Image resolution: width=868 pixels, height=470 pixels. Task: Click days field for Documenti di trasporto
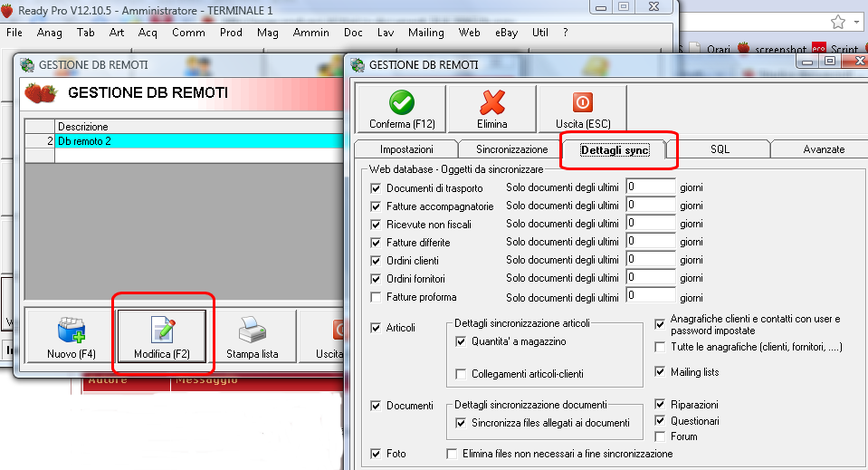coord(651,187)
